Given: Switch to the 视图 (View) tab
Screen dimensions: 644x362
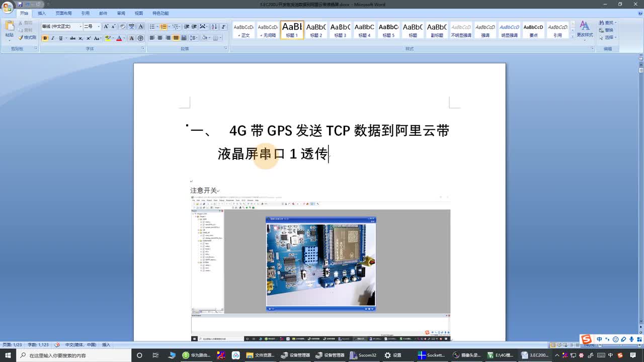Looking at the screenshot, I should [139, 14].
